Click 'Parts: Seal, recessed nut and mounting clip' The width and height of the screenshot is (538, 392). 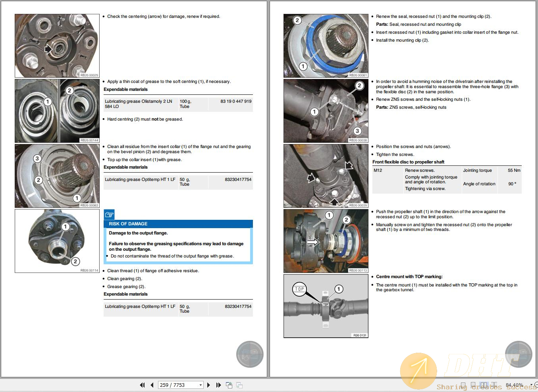coord(418,24)
